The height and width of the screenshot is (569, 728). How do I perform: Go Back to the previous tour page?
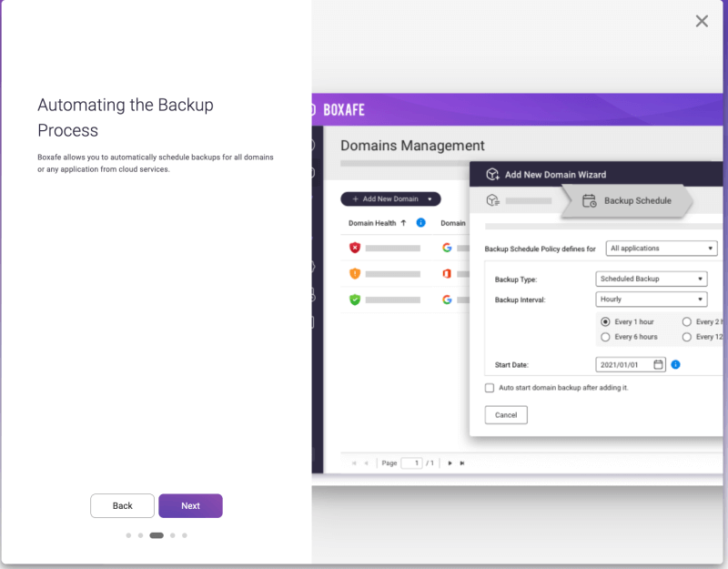pyautogui.click(x=123, y=506)
